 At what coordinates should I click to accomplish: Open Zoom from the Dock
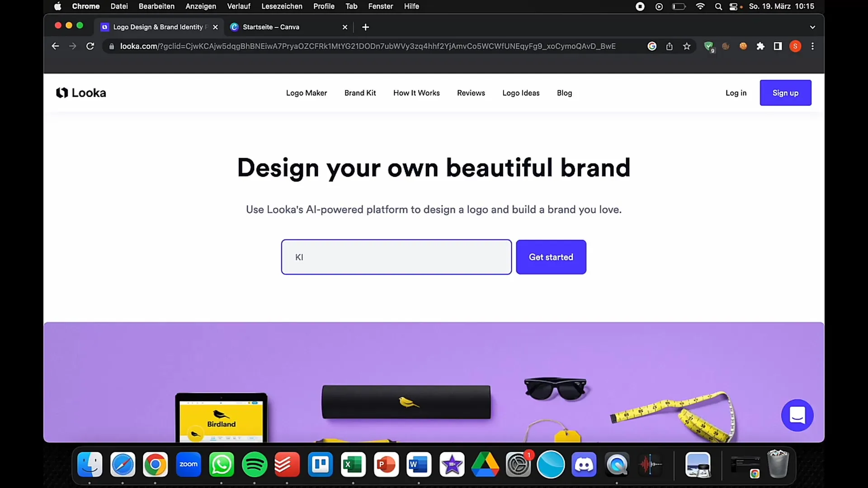188,465
